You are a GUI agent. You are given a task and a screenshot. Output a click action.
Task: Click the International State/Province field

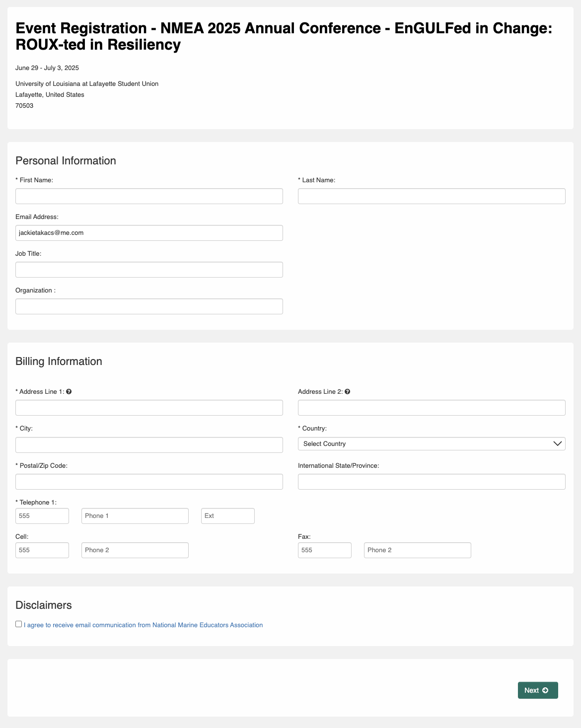tap(432, 482)
